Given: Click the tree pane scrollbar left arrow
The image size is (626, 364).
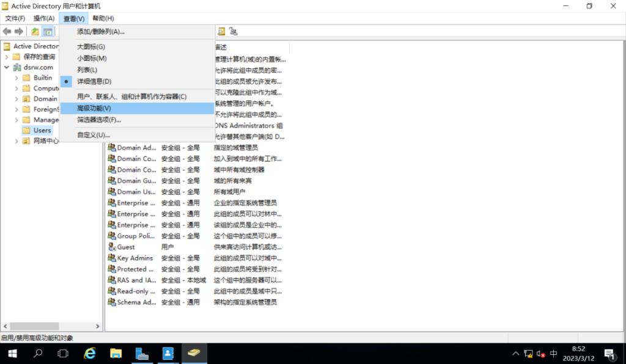Looking at the screenshot, I should pos(5,326).
